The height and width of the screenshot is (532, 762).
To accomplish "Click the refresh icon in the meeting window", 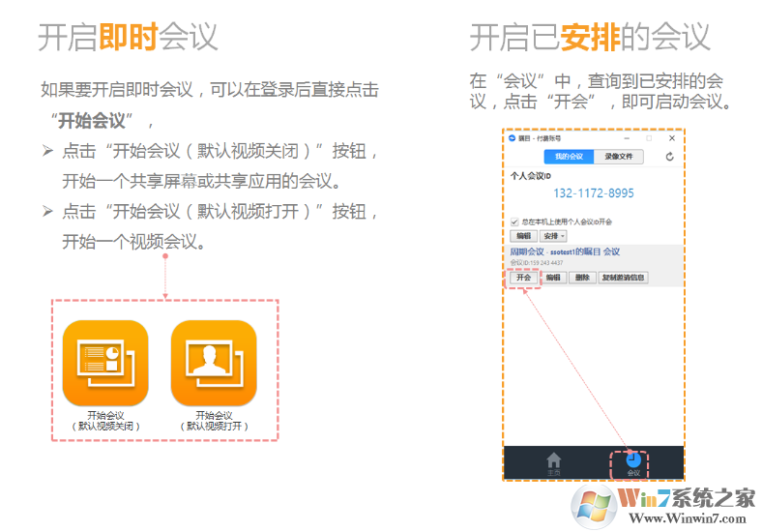I will pos(669,157).
